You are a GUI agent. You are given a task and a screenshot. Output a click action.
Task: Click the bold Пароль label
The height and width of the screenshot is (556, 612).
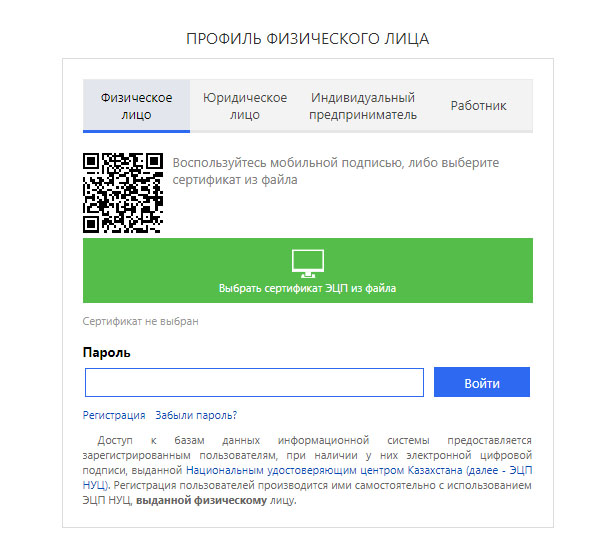pos(107,353)
